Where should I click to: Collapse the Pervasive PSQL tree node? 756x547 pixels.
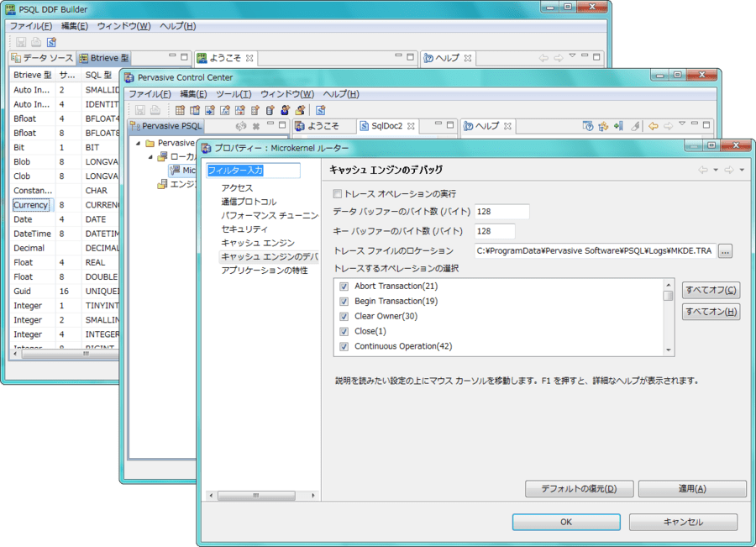pyautogui.click(x=137, y=142)
